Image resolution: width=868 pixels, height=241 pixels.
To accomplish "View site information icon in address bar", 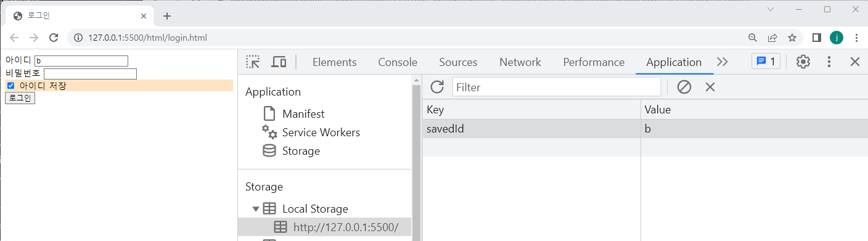I will click(x=78, y=38).
